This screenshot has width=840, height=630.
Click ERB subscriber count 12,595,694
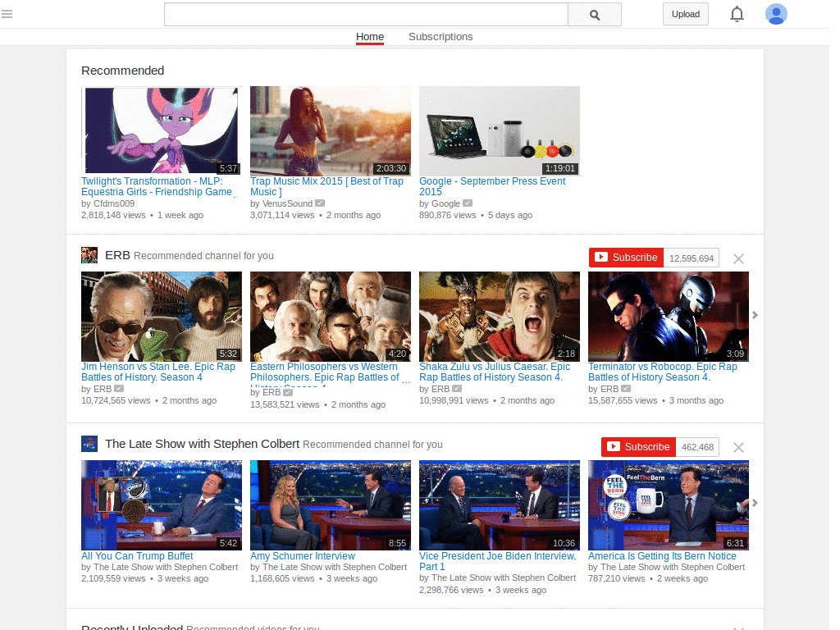[691, 258]
